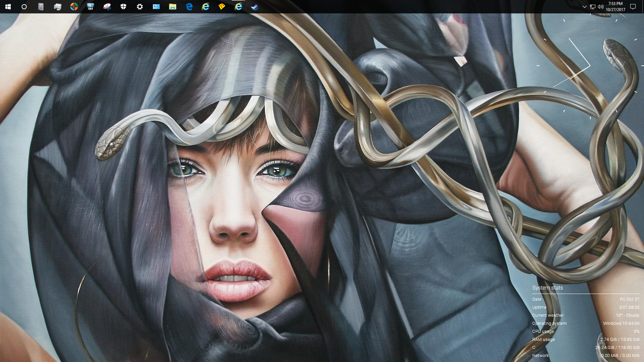
Task: Click the System stats widget title
Action: tap(547, 288)
